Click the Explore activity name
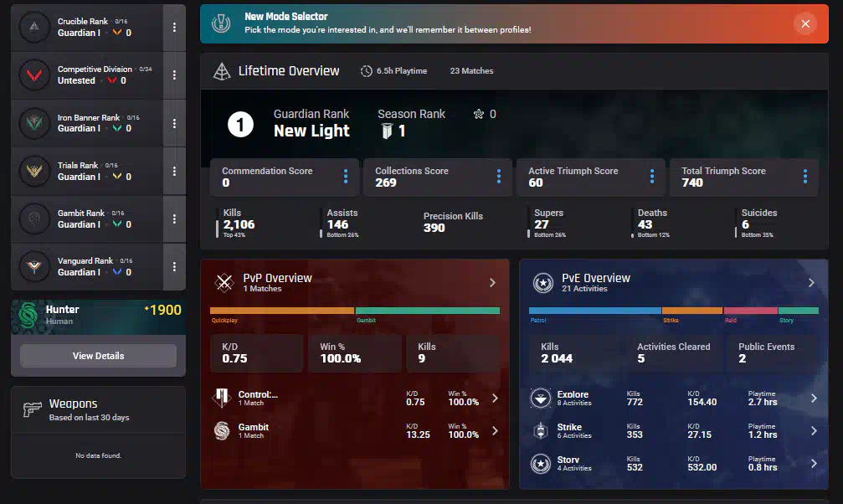The image size is (843, 504). click(x=573, y=394)
